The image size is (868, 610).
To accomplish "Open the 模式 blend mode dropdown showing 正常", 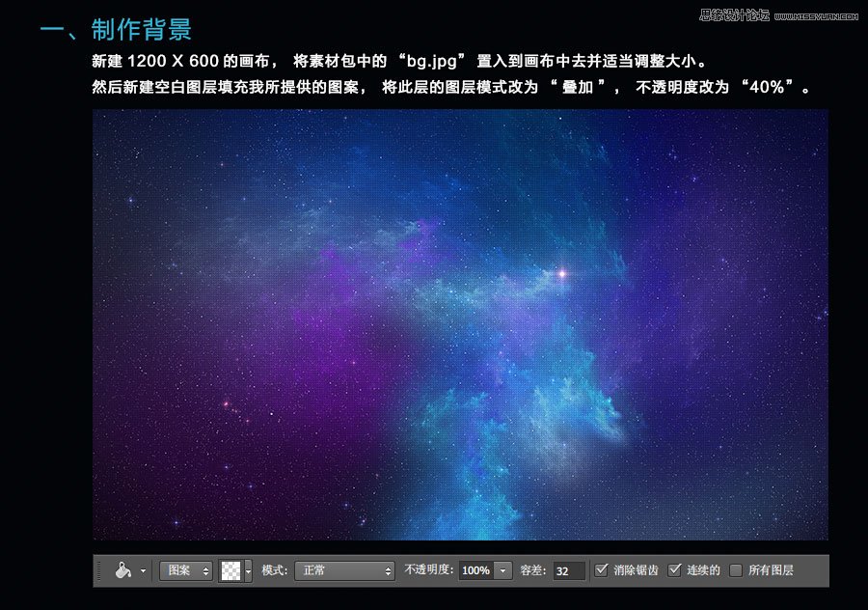I will pos(344,570).
